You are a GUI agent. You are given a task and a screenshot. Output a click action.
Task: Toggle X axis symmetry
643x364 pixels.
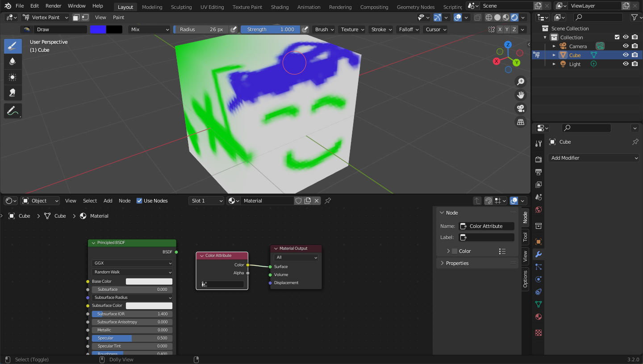pos(500,29)
